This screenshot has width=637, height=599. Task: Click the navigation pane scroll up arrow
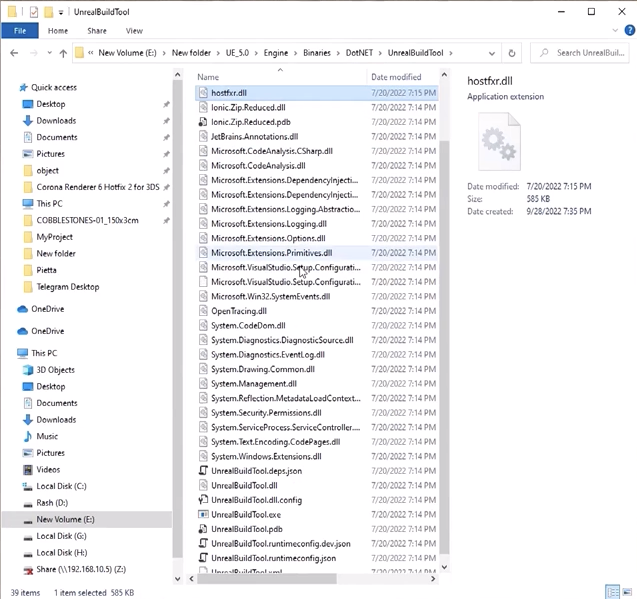178,75
